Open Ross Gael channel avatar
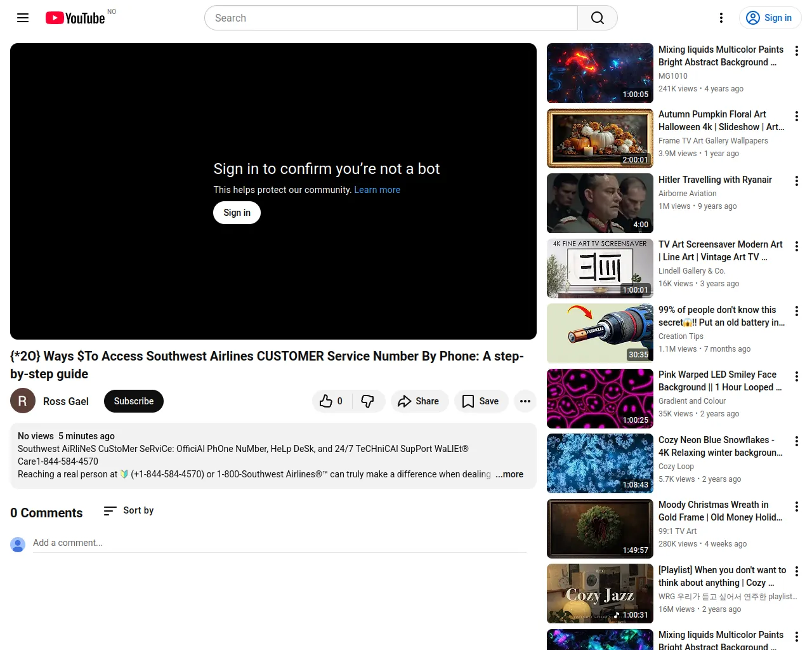This screenshot has width=812, height=650. [23, 401]
